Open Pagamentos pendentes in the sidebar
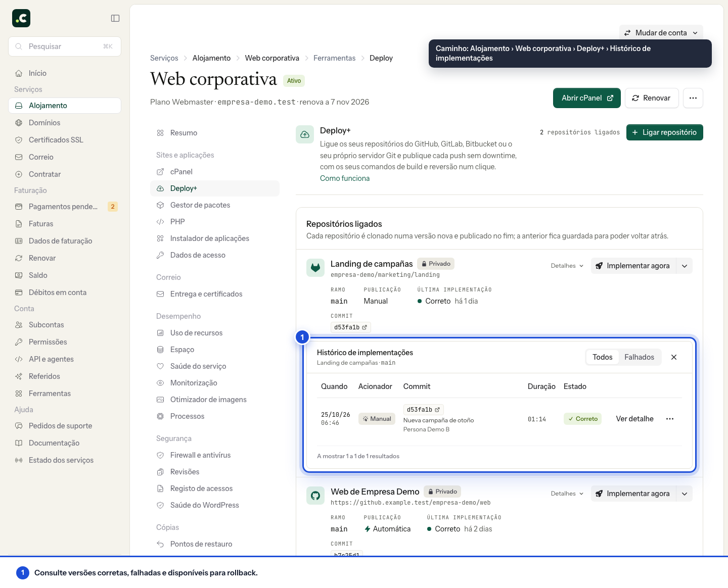The height and width of the screenshot is (588, 728). [x=65, y=207]
